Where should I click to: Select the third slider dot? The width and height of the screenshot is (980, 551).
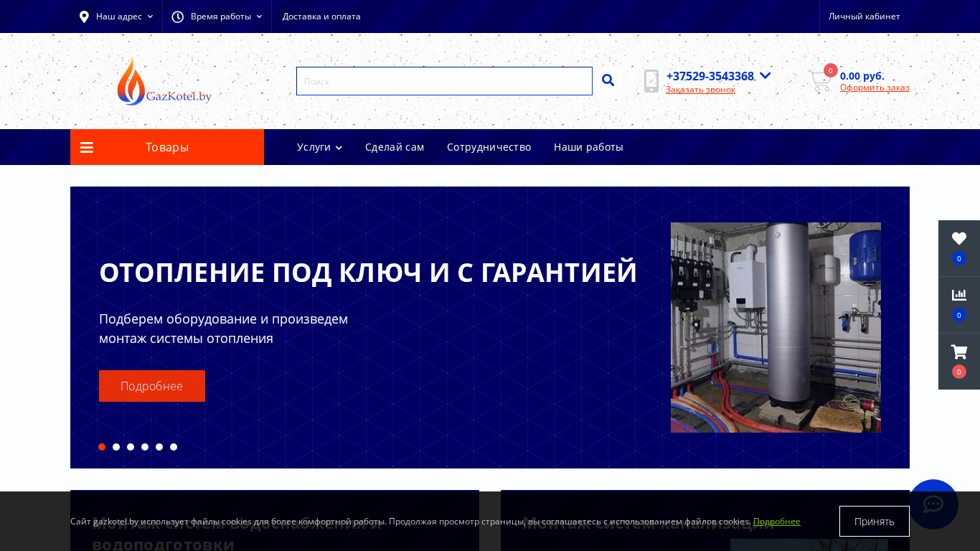click(131, 447)
